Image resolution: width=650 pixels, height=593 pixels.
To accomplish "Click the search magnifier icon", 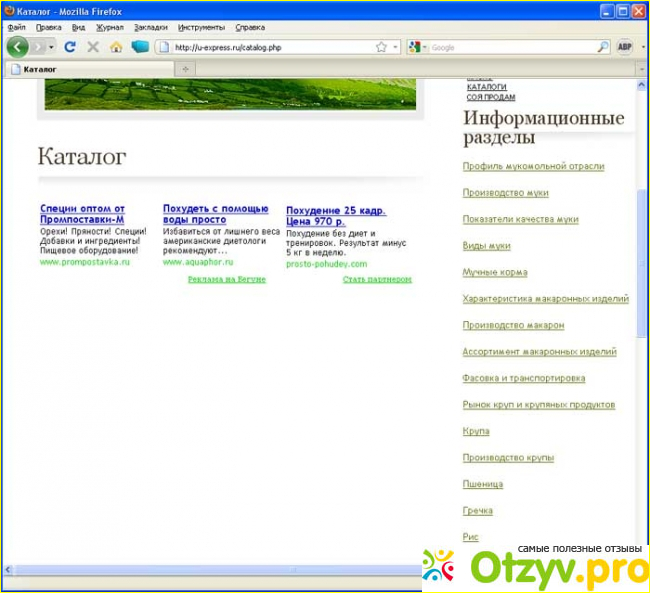I will point(603,47).
